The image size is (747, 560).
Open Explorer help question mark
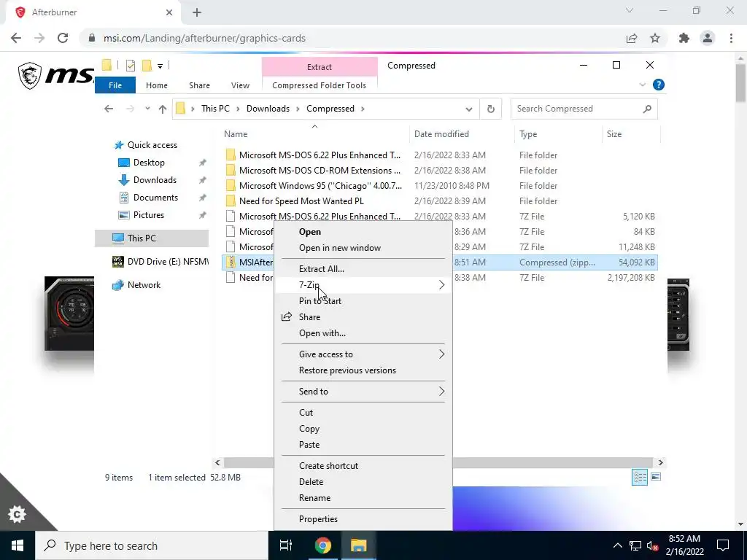tap(659, 85)
